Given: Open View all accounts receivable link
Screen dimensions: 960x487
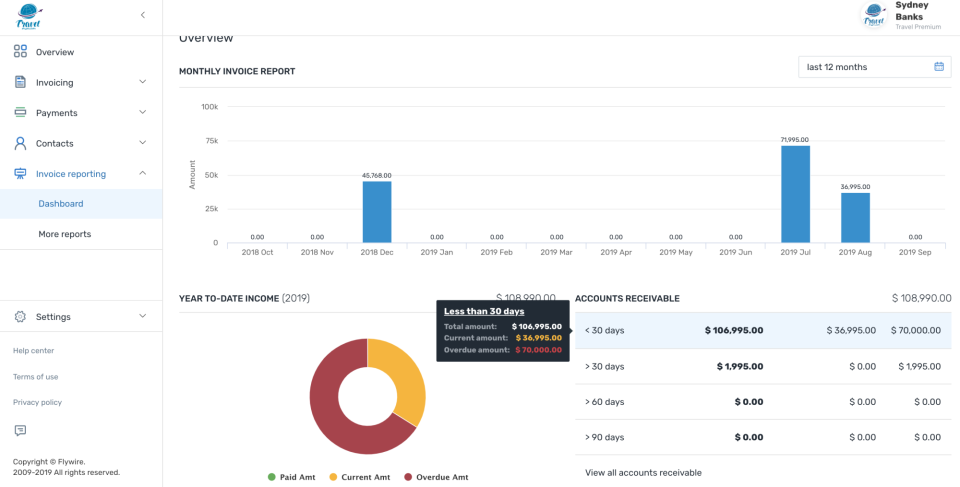Looking at the screenshot, I should (643, 472).
